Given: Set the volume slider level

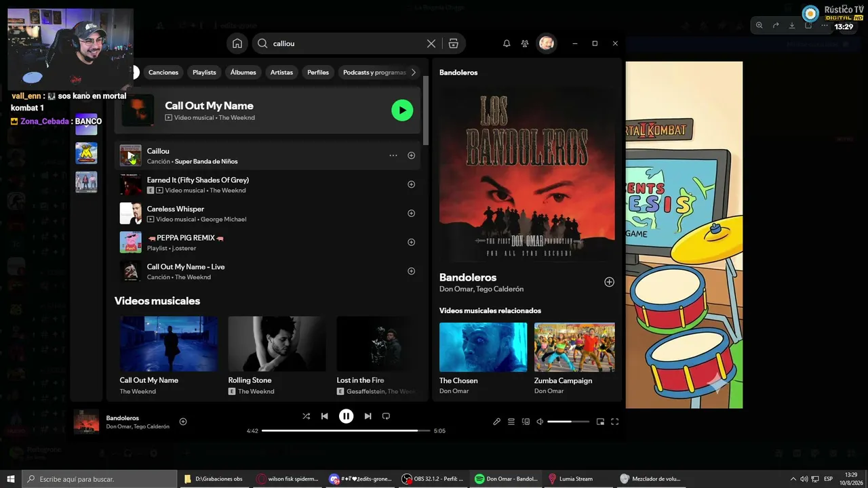Looking at the screenshot, I should tap(568, 422).
